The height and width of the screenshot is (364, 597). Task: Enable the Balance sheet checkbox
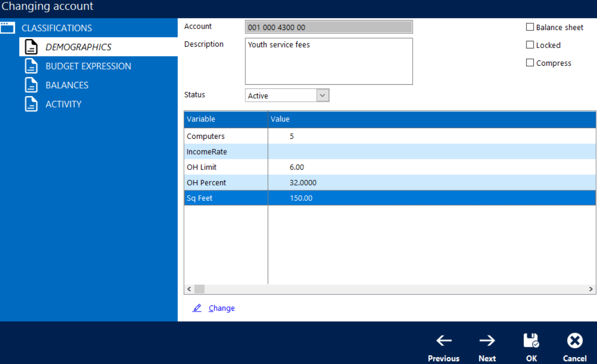[530, 27]
